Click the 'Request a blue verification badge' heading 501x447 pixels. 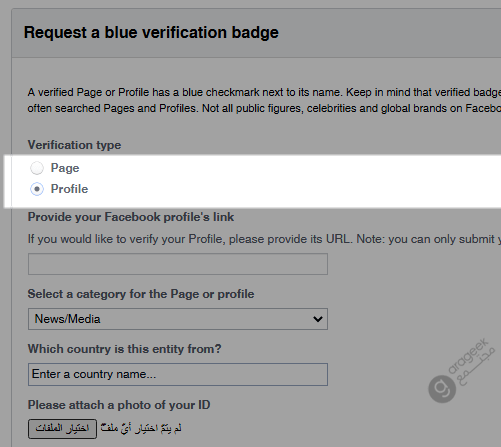click(151, 33)
